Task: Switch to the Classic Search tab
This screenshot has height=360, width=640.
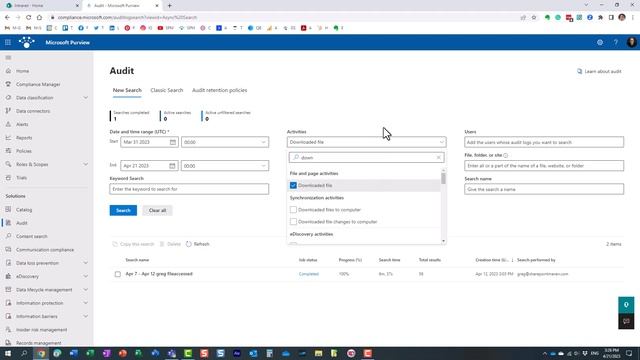Action: coord(167,90)
